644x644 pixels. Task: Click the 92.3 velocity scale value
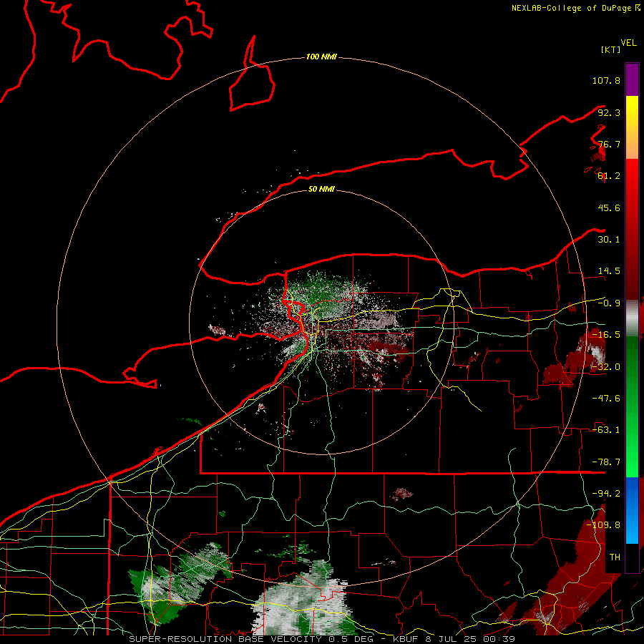(609, 112)
